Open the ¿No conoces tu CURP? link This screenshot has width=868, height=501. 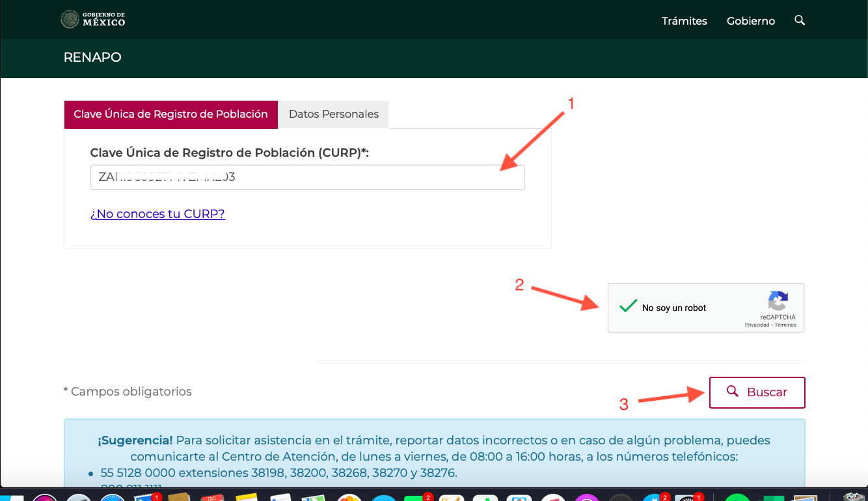157,213
